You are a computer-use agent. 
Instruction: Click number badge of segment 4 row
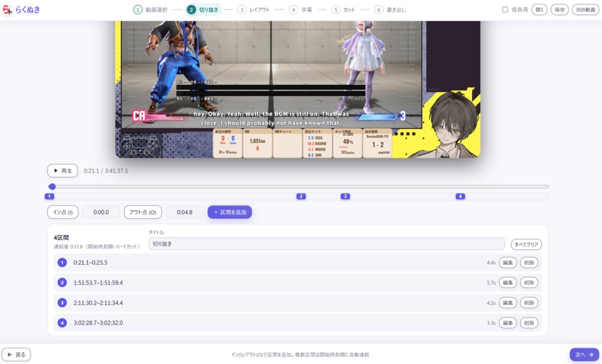[x=62, y=322]
